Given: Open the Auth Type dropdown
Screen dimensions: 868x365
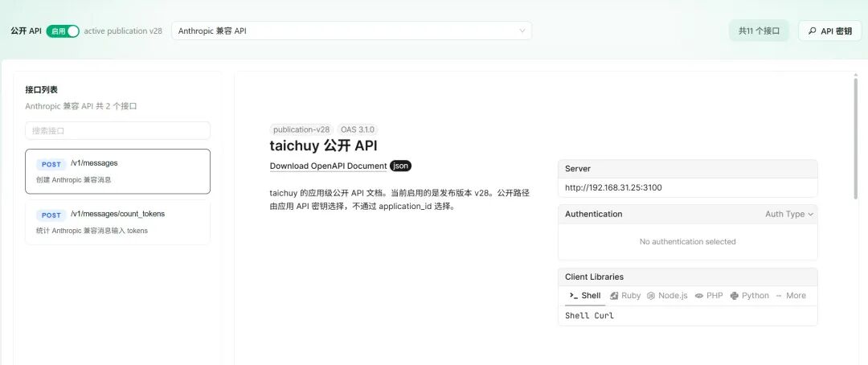Looking at the screenshot, I should [x=789, y=215].
